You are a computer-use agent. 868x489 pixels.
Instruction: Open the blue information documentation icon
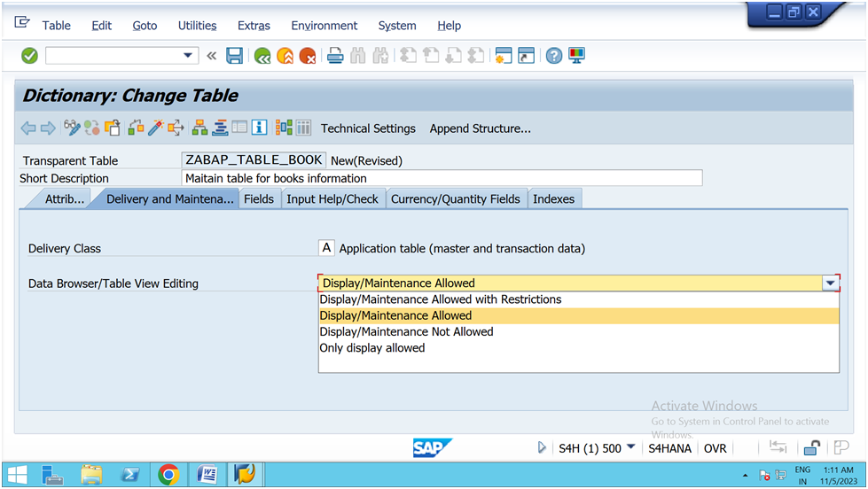259,128
